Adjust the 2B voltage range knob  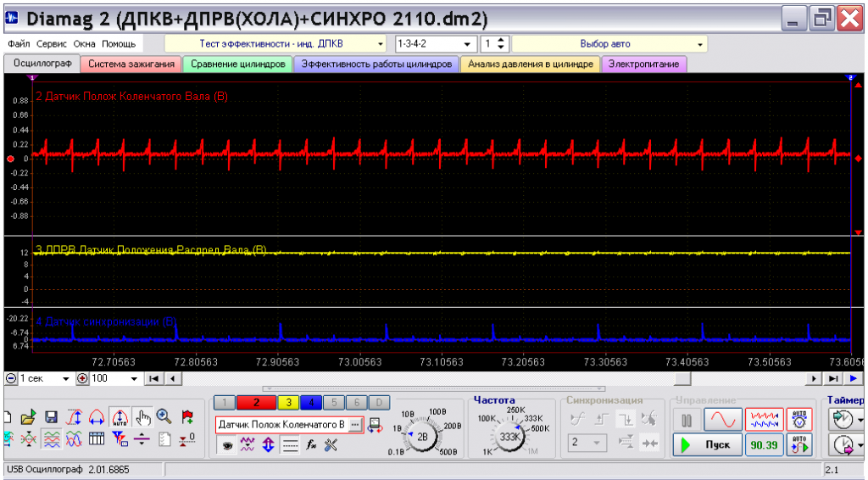tap(422, 436)
